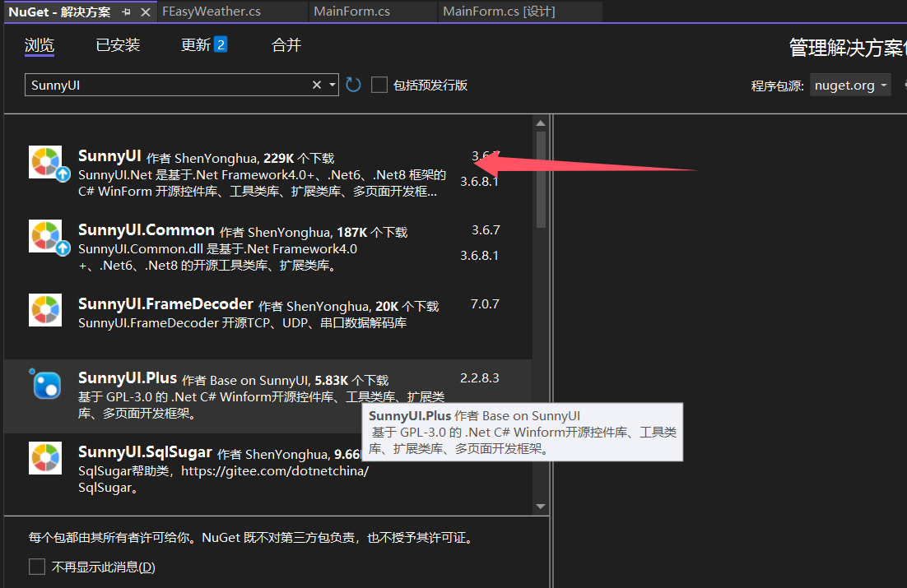Screen dimensions: 907x588
Task: Open the search history dropdown arrow
Action: (332, 85)
